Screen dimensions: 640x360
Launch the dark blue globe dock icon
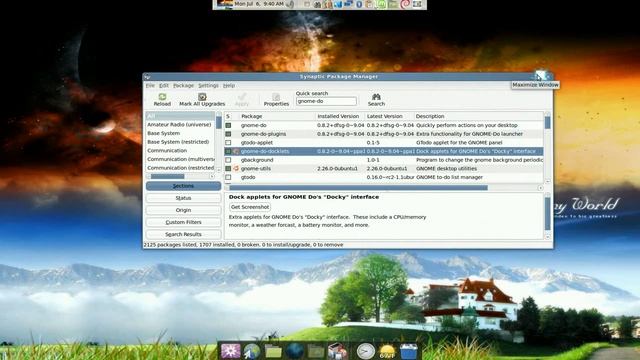pyautogui.click(x=295, y=351)
